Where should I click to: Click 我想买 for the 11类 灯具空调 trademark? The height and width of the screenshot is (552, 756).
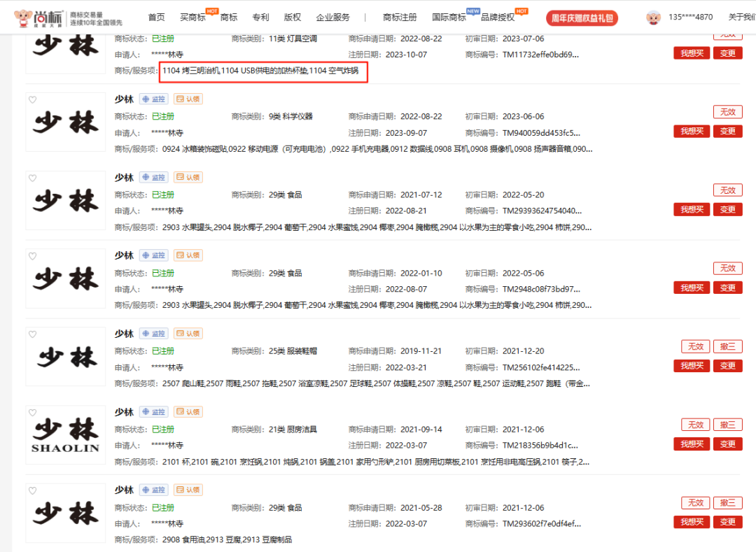[x=692, y=53]
